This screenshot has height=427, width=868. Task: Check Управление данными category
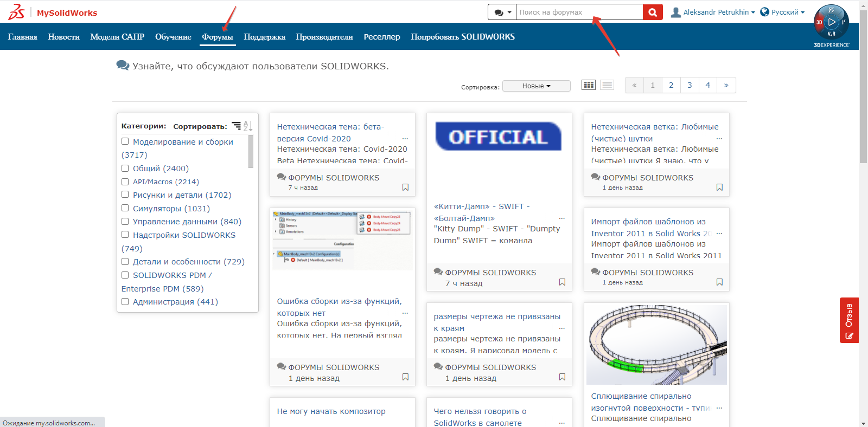click(x=125, y=221)
